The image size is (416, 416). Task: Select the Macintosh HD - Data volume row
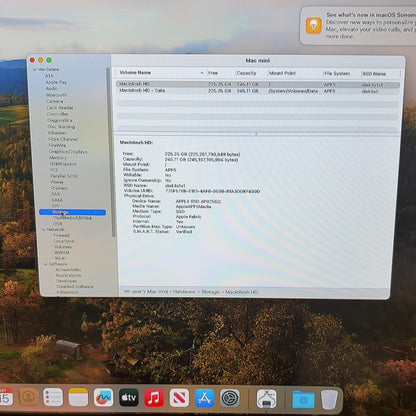258,91
